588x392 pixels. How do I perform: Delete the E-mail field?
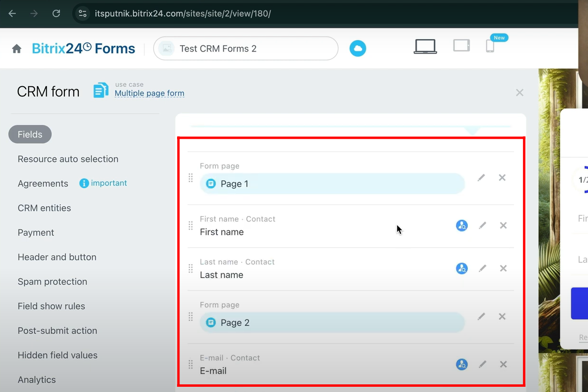click(x=503, y=364)
